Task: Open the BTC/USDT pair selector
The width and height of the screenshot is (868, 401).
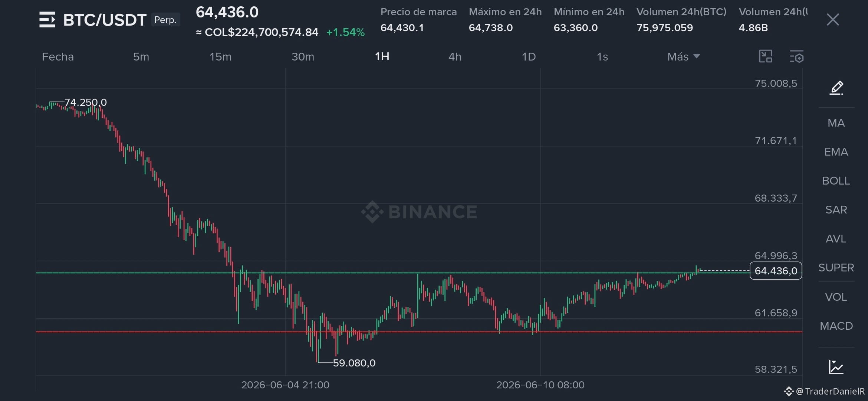Action: tap(105, 20)
